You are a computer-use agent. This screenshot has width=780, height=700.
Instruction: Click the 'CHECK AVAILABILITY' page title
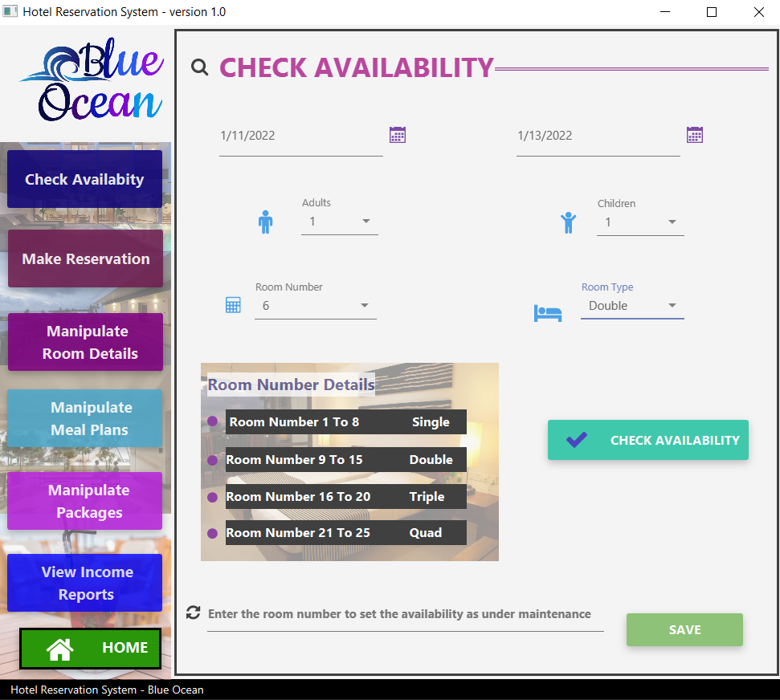click(357, 67)
